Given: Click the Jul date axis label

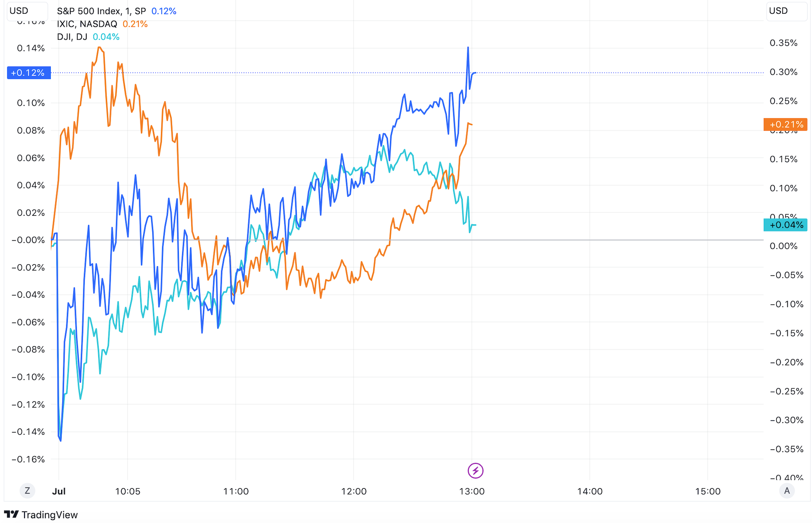Looking at the screenshot, I should [x=59, y=491].
